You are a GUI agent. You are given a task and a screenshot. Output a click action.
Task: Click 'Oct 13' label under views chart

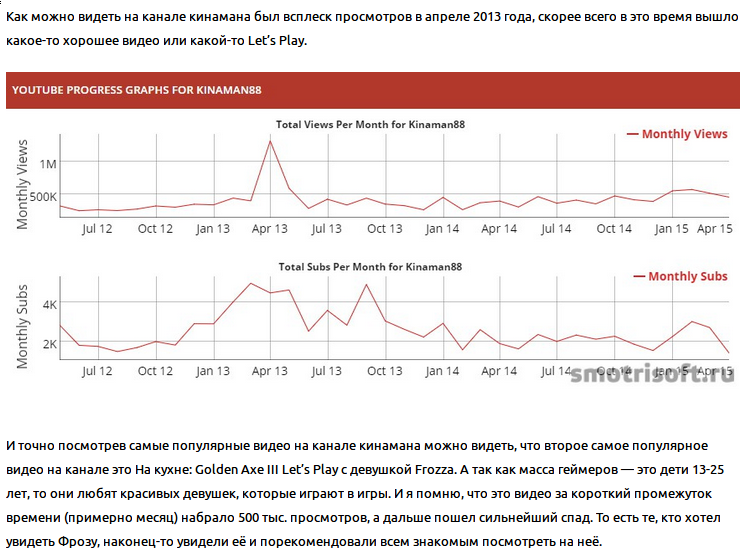tap(385, 229)
